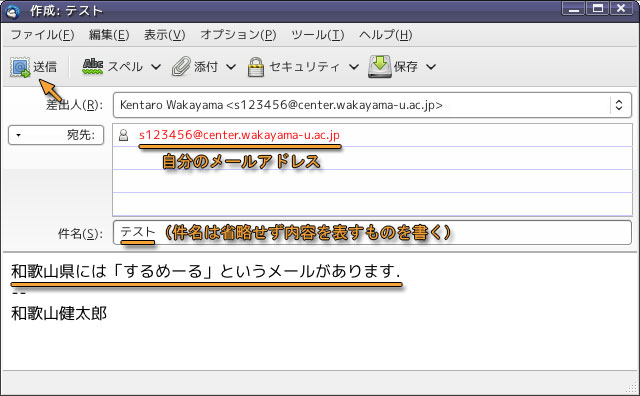640x396 pixels.
Task: Click the padlock Security (セキュリティ) icon
Action: (x=256, y=67)
